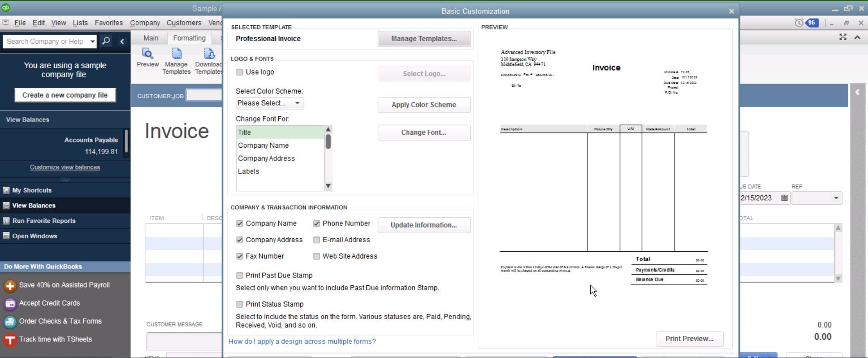Open the reminders clock icon
Screen dimensions: 868x358
tap(799, 23)
